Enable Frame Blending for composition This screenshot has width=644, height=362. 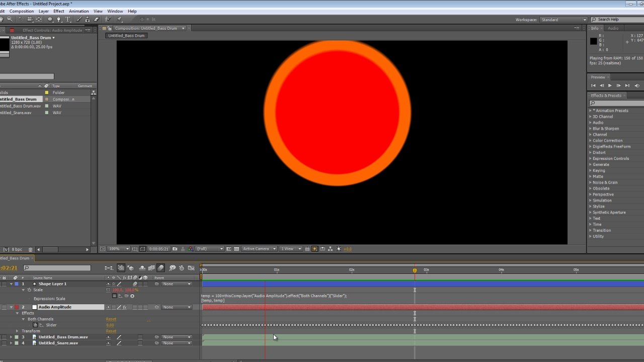[152, 268]
